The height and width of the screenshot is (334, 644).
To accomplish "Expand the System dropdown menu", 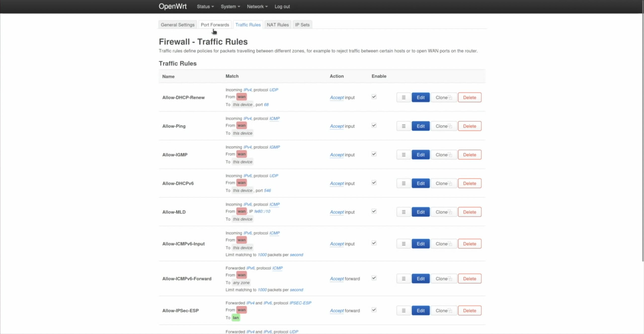I will point(230,7).
